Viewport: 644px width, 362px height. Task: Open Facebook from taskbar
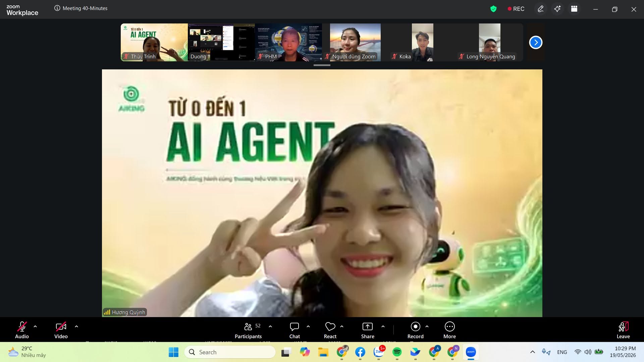pos(360,352)
